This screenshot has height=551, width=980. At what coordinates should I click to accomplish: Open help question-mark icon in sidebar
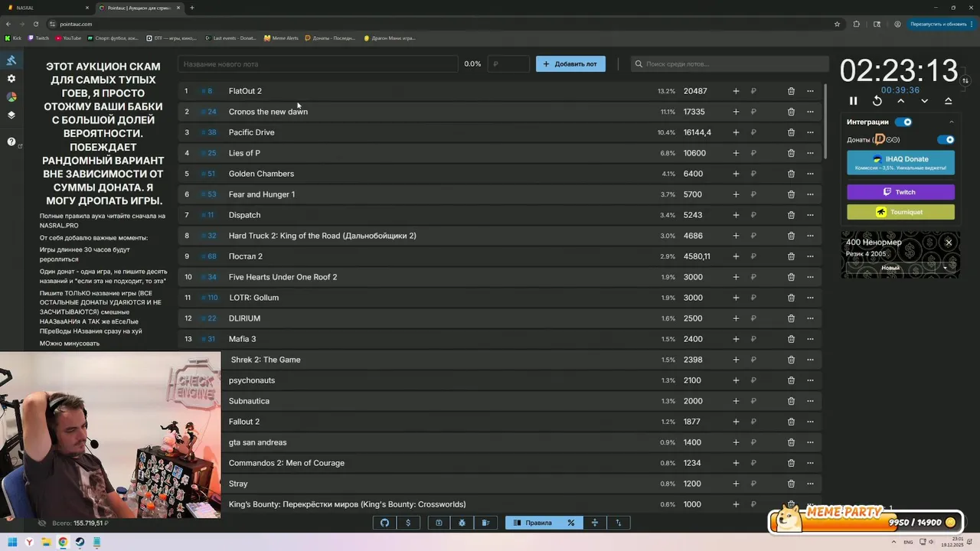tap(11, 142)
